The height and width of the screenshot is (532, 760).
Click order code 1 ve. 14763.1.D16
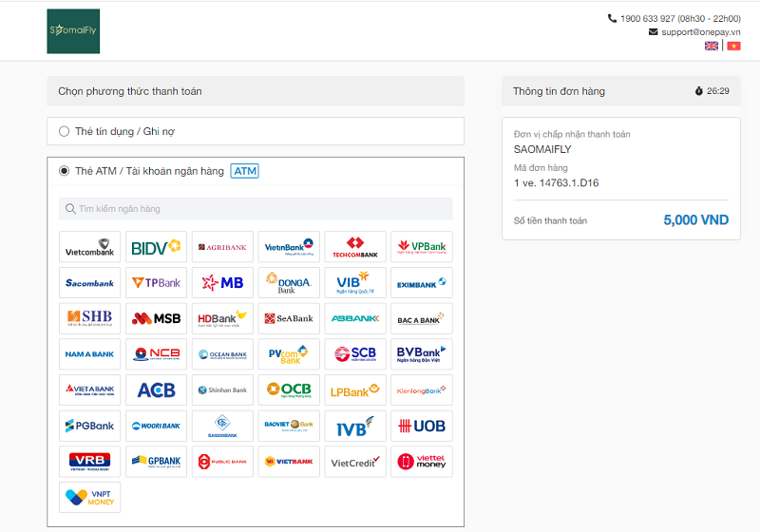click(x=556, y=182)
